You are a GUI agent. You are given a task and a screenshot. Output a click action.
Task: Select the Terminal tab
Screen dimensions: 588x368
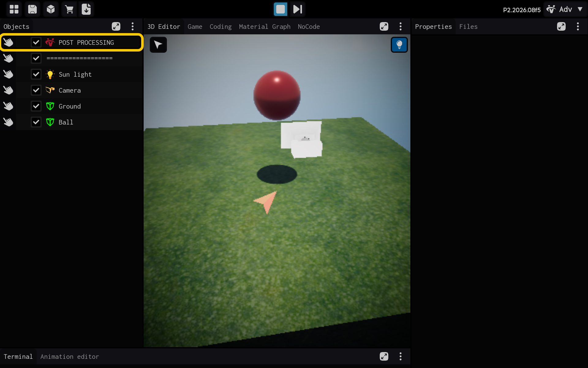click(18, 357)
